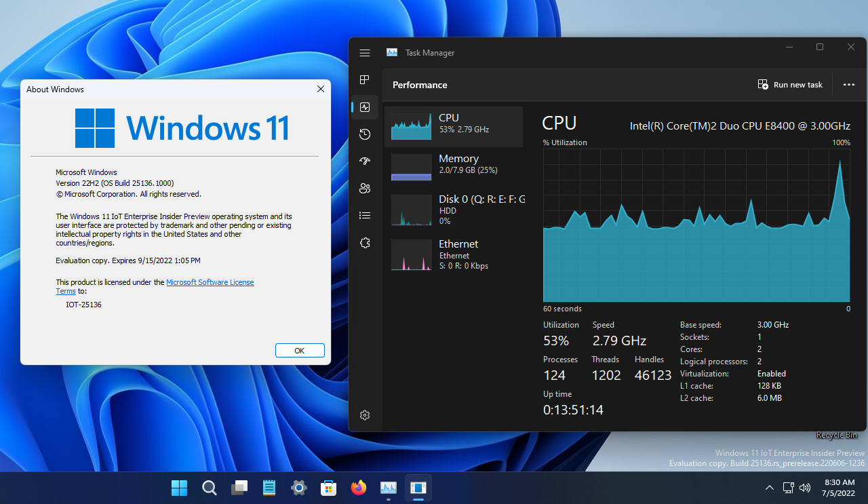Viewport: 868px width, 504px height.
Task: Open Details page icon in sidebar
Action: coord(365,216)
